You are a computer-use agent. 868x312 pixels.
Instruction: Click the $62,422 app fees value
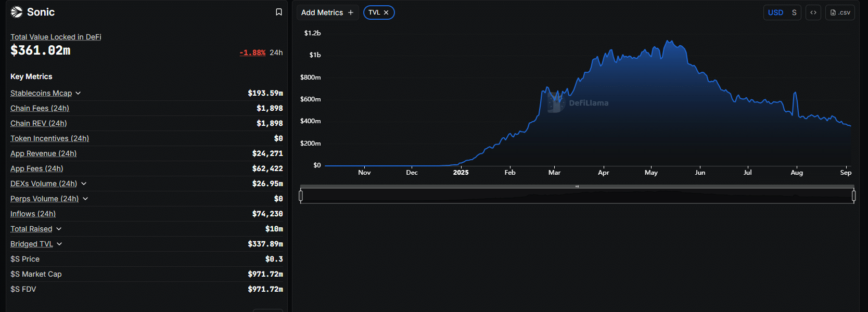point(267,168)
